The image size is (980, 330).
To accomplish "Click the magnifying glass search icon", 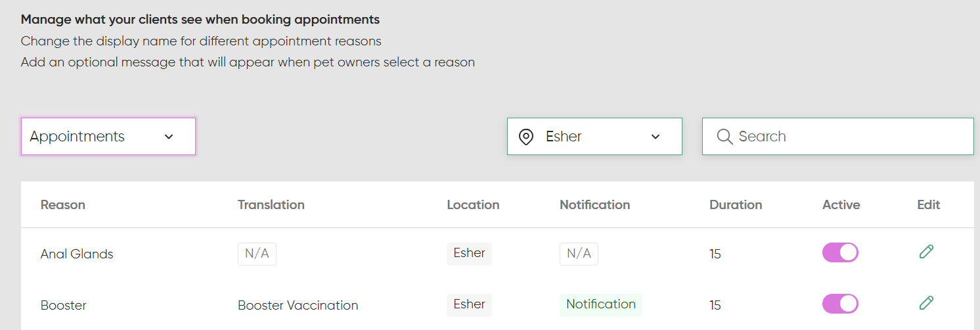I will 724,137.
